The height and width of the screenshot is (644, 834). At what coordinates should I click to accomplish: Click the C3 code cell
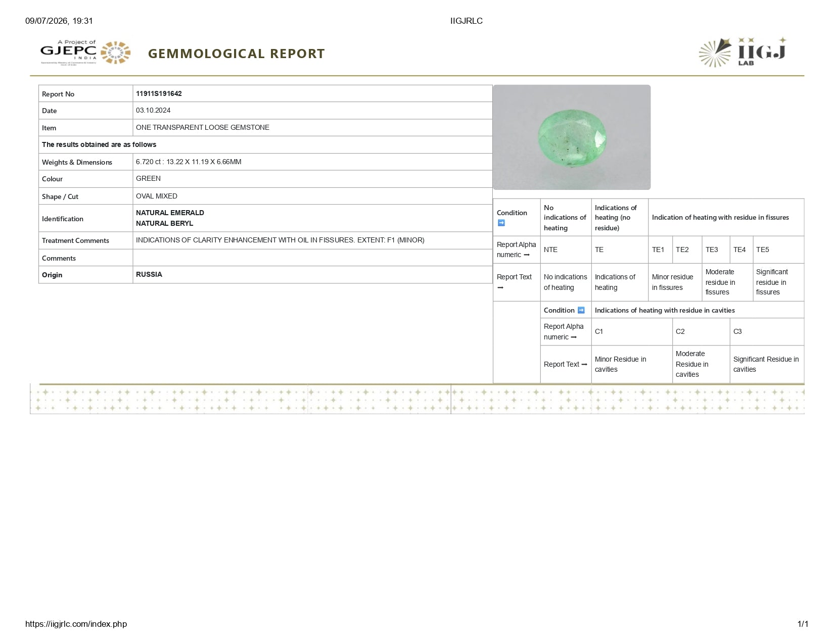click(x=767, y=331)
